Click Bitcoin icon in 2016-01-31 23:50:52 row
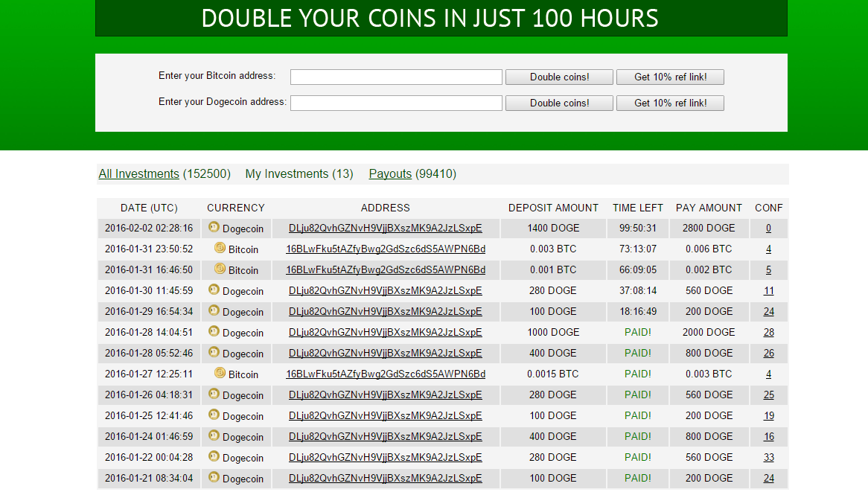 [x=220, y=248]
